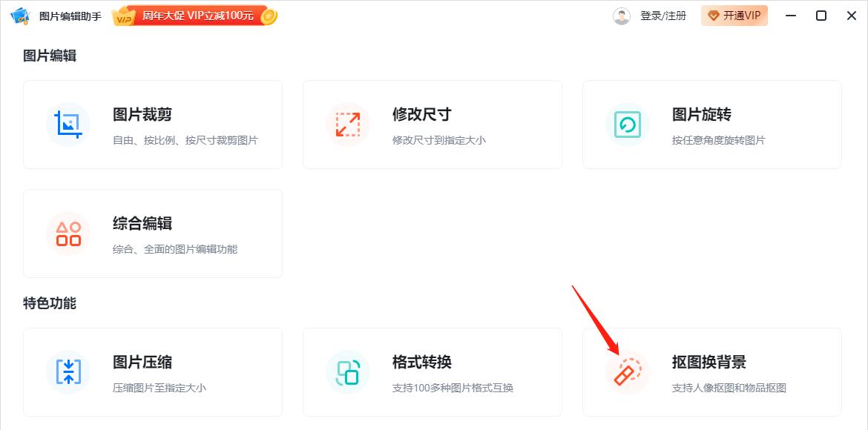Click the 综合编辑 shapes icon

click(68, 234)
